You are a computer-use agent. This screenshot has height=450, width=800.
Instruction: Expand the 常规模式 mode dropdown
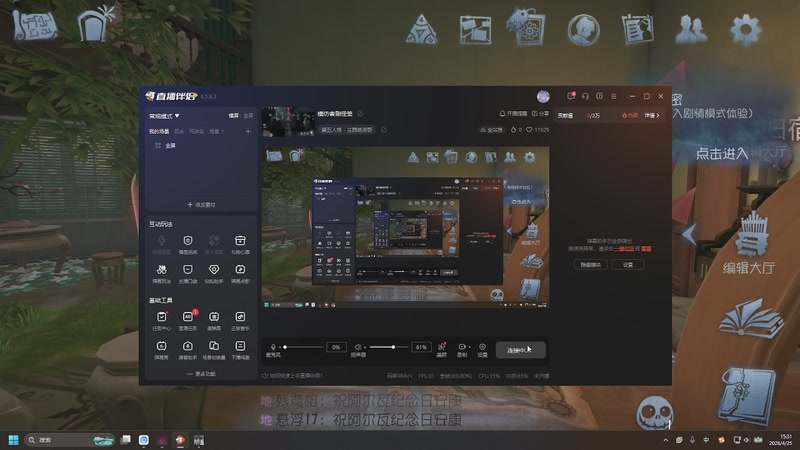tap(164, 116)
